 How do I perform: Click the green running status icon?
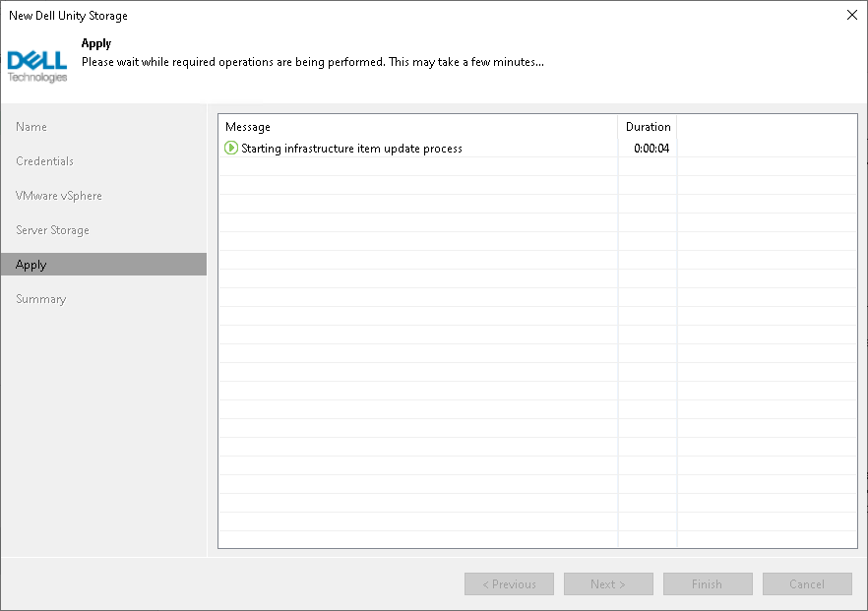(x=231, y=148)
